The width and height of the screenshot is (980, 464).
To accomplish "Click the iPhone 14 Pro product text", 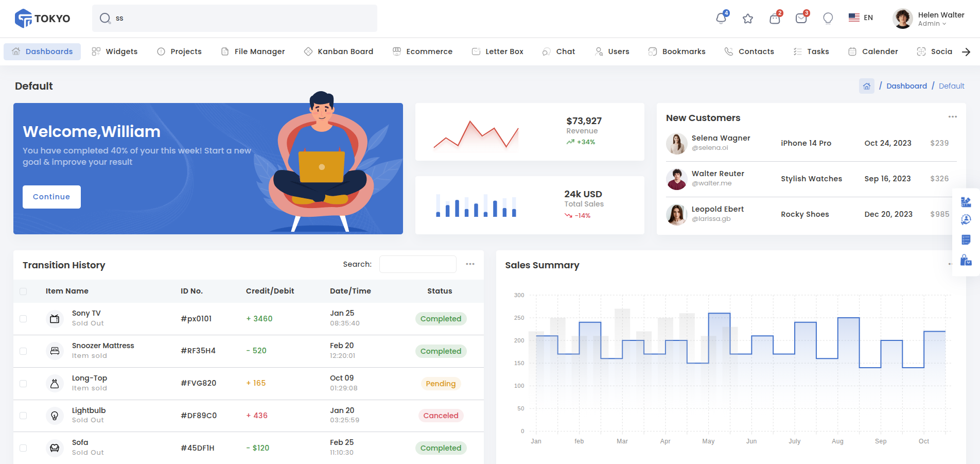I will click(x=806, y=143).
